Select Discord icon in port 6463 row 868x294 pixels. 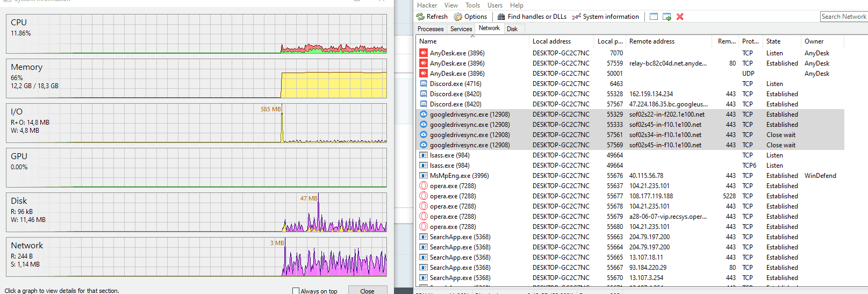point(424,84)
